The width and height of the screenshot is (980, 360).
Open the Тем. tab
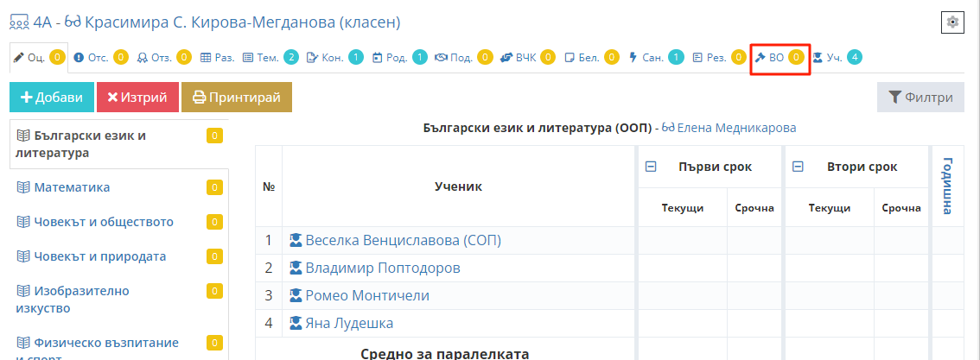click(x=266, y=58)
